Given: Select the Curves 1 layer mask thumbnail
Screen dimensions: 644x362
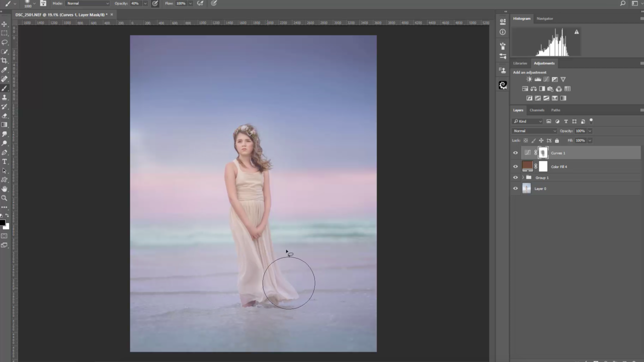Looking at the screenshot, I should pyautogui.click(x=543, y=153).
